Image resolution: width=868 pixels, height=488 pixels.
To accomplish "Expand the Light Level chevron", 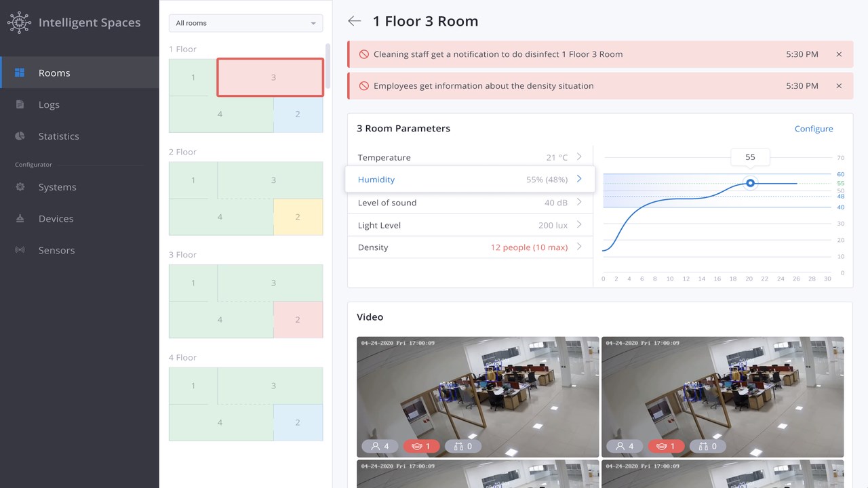I will point(579,224).
